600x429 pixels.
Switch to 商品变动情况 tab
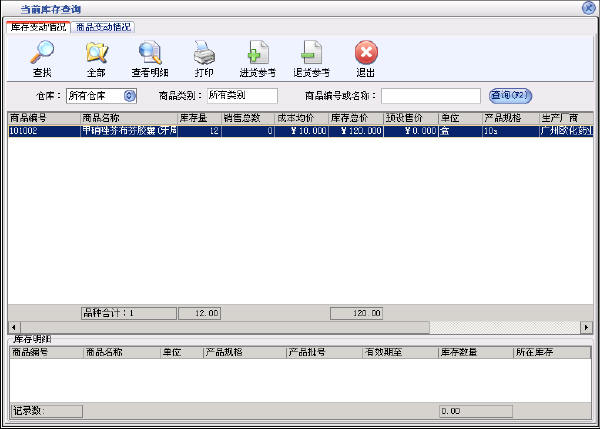coord(103,27)
